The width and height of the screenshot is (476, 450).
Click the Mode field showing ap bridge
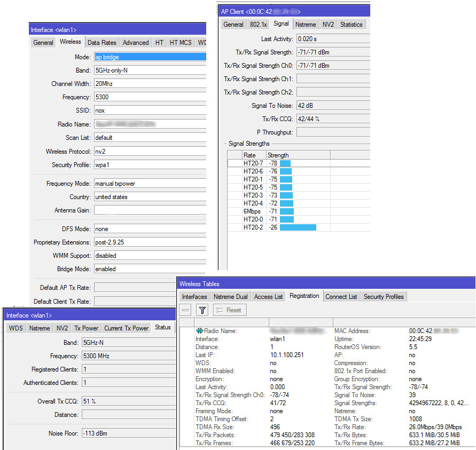tap(150, 57)
